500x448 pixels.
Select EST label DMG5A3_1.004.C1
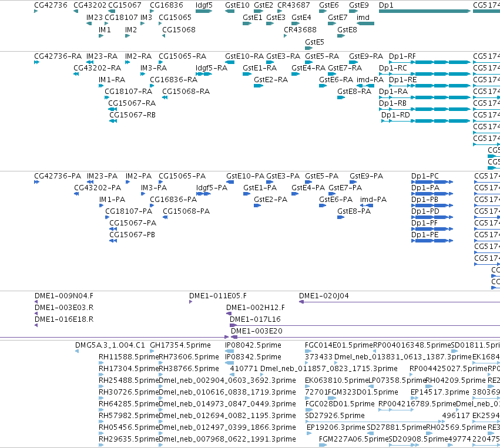(110, 345)
